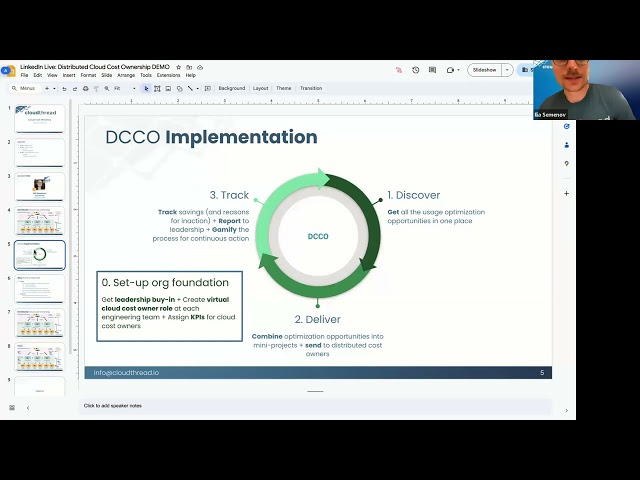Star the presentation title
This screenshot has height=480, width=640.
pos(178,67)
